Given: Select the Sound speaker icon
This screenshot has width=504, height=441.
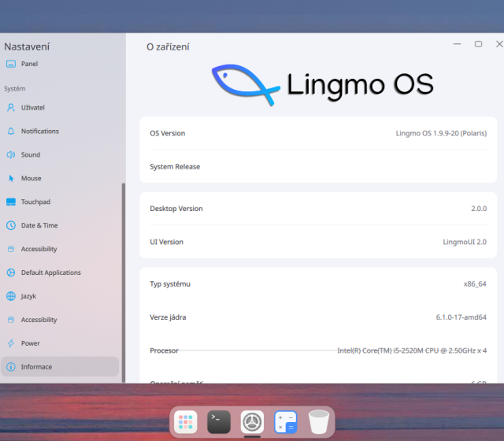Looking at the screenshot, I should tap(11, 154).
